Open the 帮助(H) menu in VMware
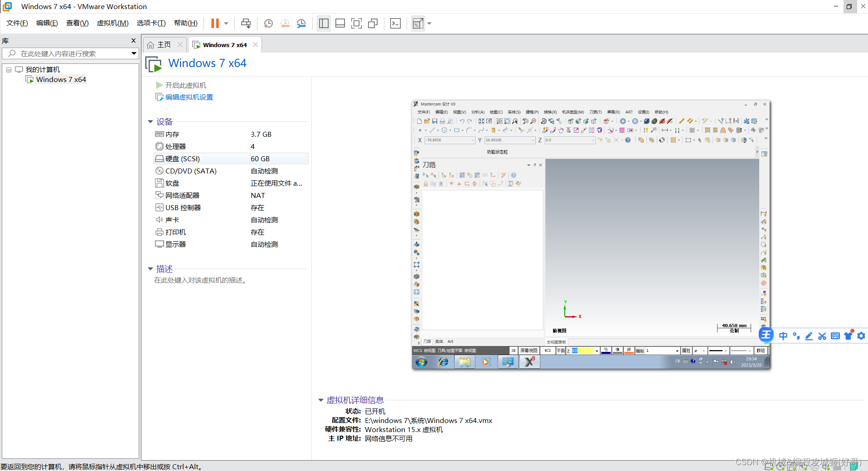868x471 pixels. (x=186, y=23)
